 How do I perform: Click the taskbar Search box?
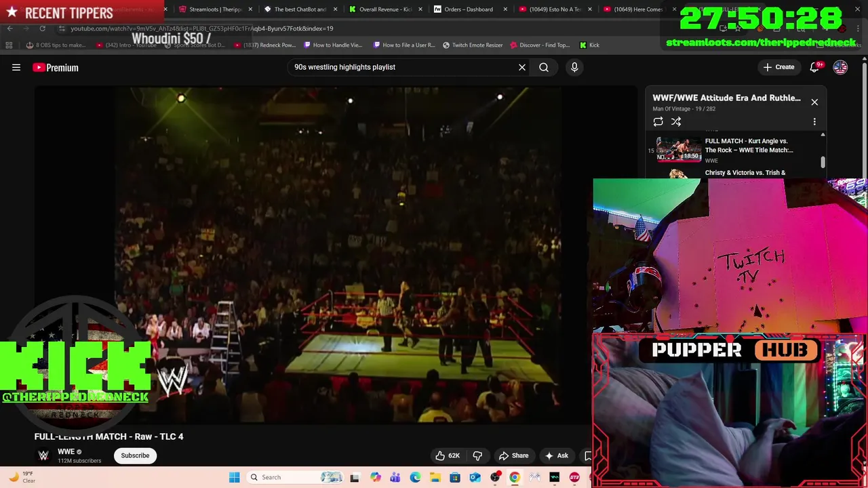click(x=295, y=477)
